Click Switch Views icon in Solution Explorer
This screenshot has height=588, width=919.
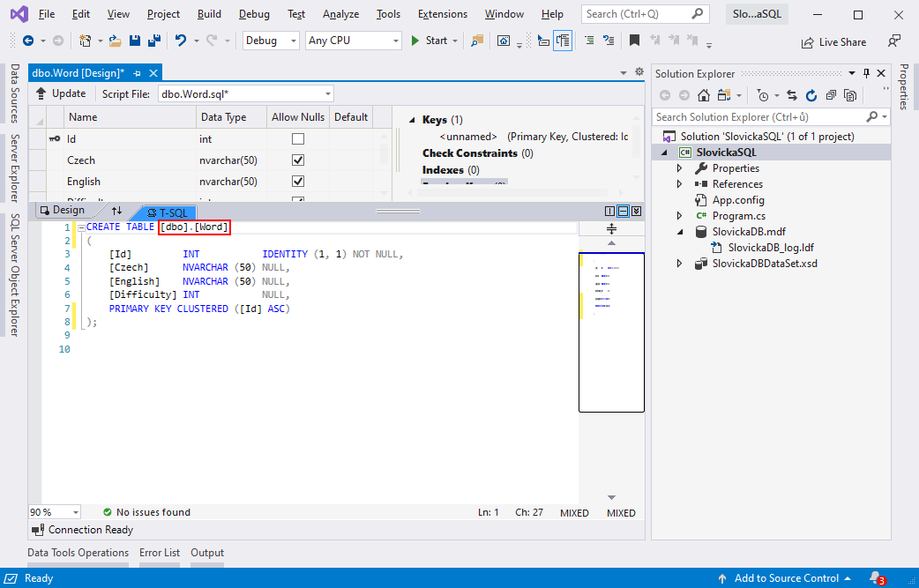724,95
